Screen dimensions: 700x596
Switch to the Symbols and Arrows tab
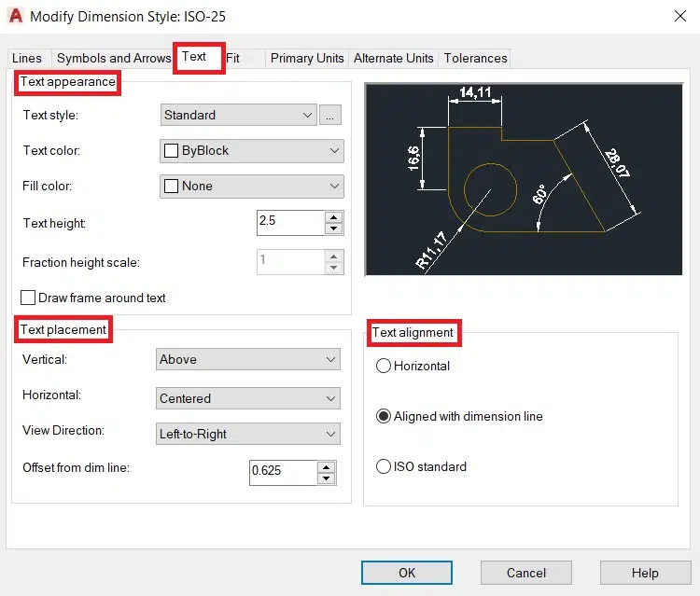tap(114, 58)
